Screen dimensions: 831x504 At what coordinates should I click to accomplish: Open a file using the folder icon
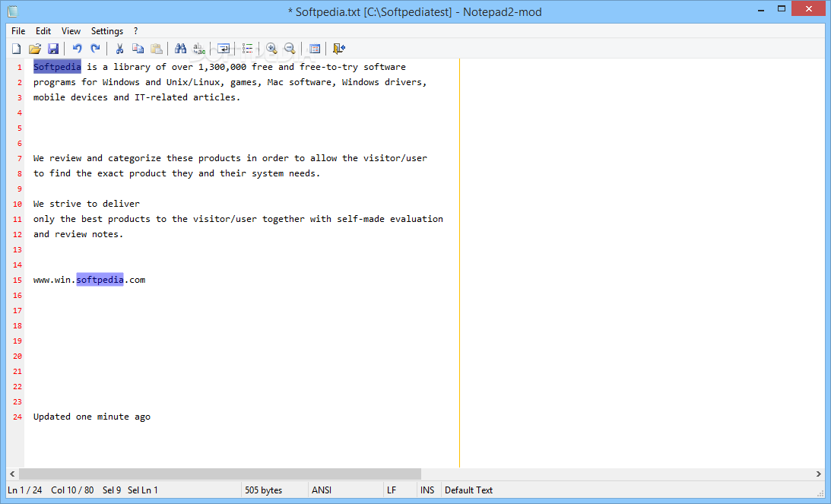pyautogui.click(x=35, y=49)
